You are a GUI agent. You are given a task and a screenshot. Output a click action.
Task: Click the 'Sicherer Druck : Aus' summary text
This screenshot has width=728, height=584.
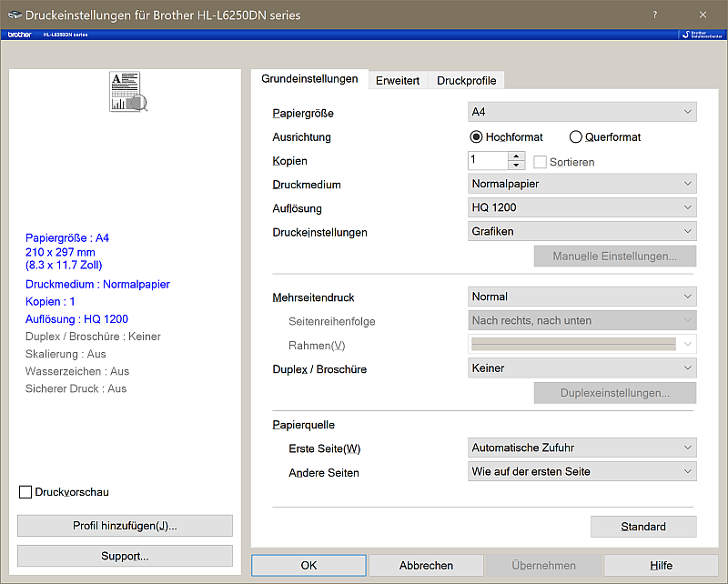coord(76,388)
